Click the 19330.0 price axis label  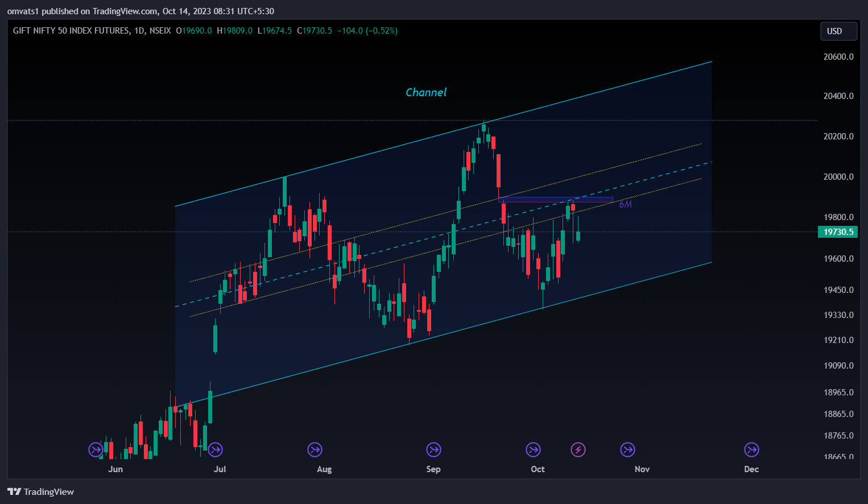coord(838,315)
